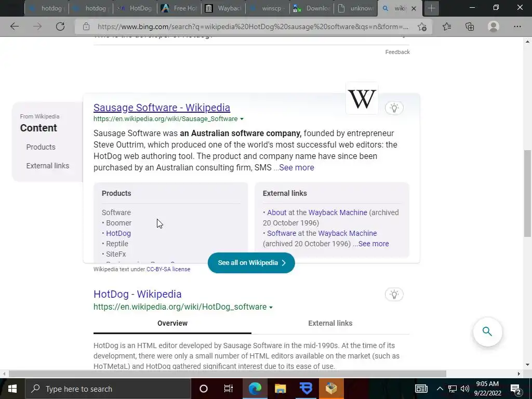Click the SiteFx product entry

coord(116,254)
